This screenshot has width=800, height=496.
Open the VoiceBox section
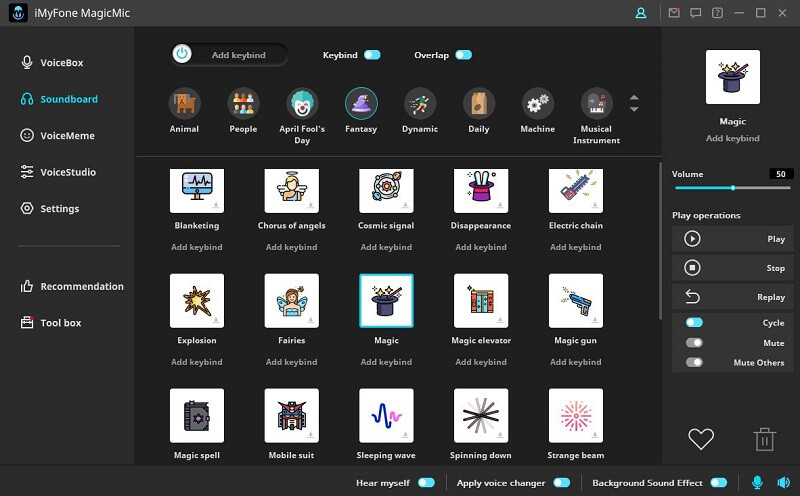(52, 62)
